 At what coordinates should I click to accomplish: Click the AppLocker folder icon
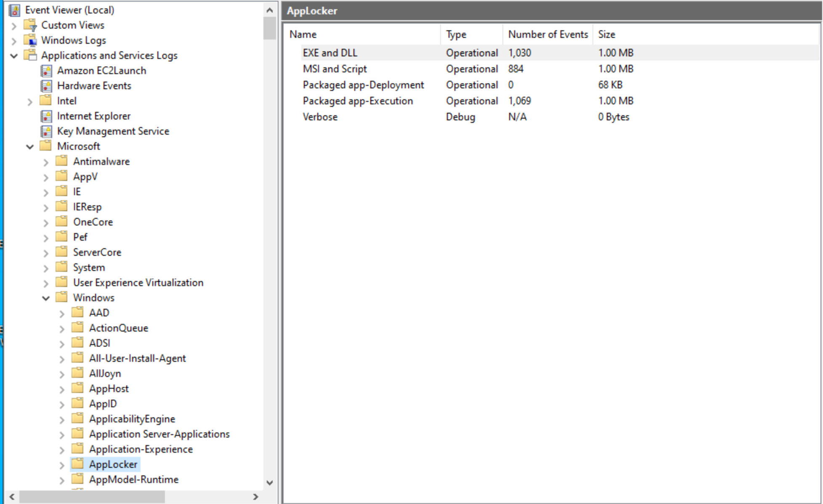click(x=78, y=464)
